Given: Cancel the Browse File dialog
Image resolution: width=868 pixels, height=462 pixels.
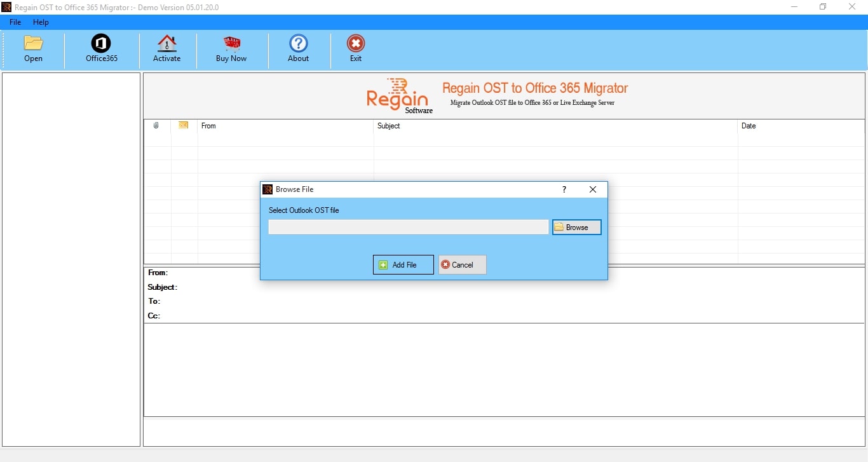Looking at the screenshot, I should pos(462,264).
